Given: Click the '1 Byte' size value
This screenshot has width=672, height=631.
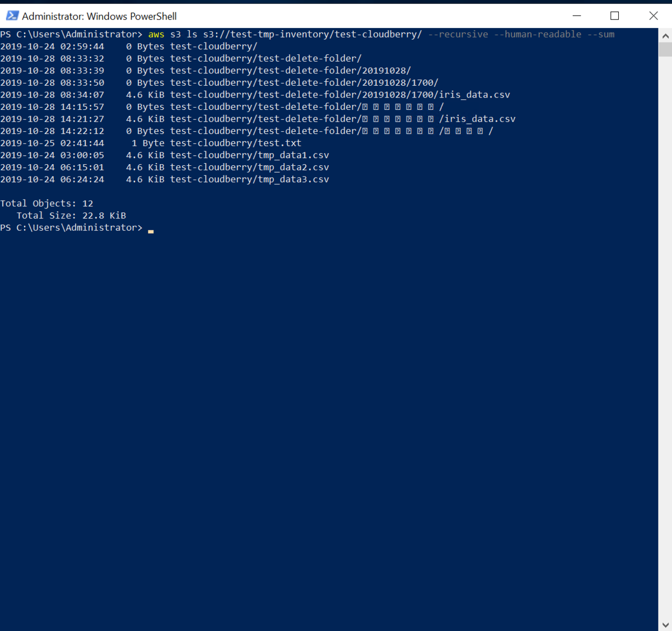Looking at the screenshot, I should coord(148,143).
